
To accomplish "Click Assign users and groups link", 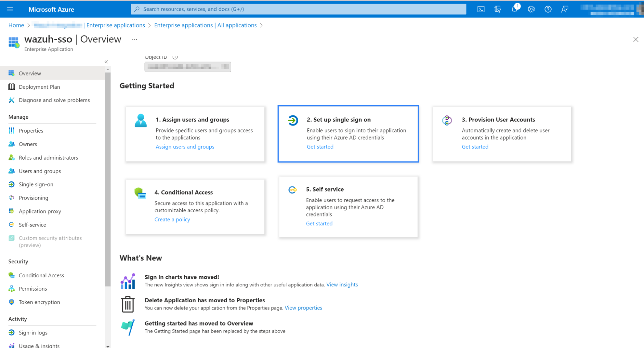I will pos(185,147).
